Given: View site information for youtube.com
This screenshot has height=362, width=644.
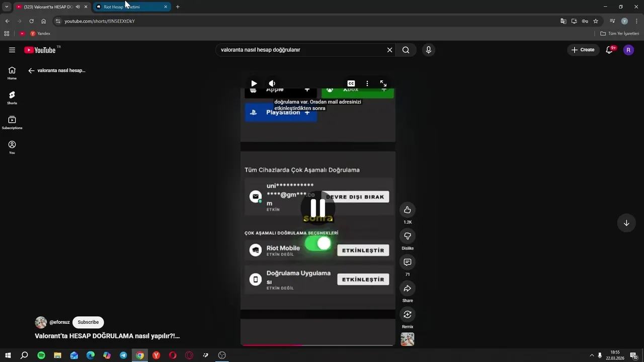Looking at the screenshot, I should (58, 21).
